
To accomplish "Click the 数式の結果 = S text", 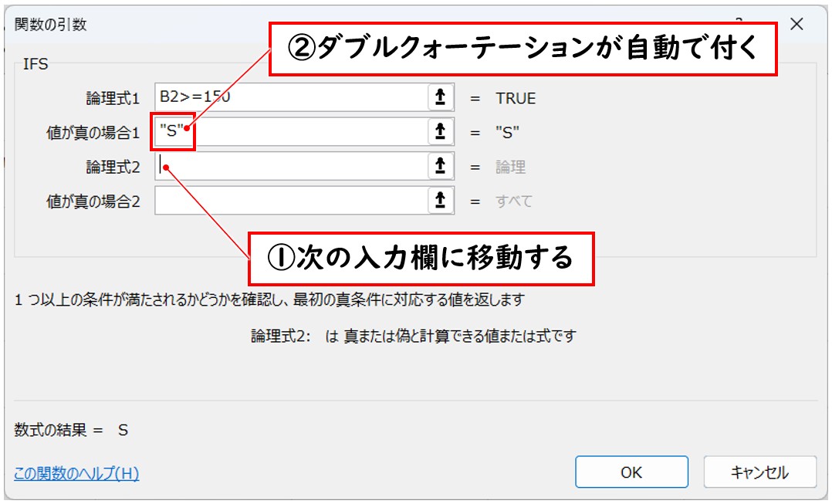I will coord(71,430).
